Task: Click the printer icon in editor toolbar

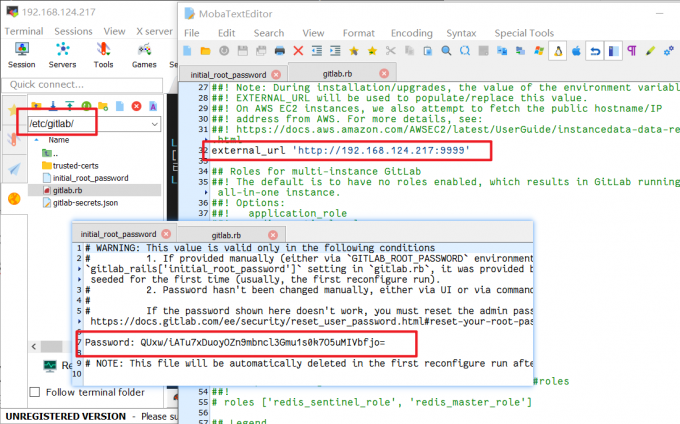Action: [278, 51]
